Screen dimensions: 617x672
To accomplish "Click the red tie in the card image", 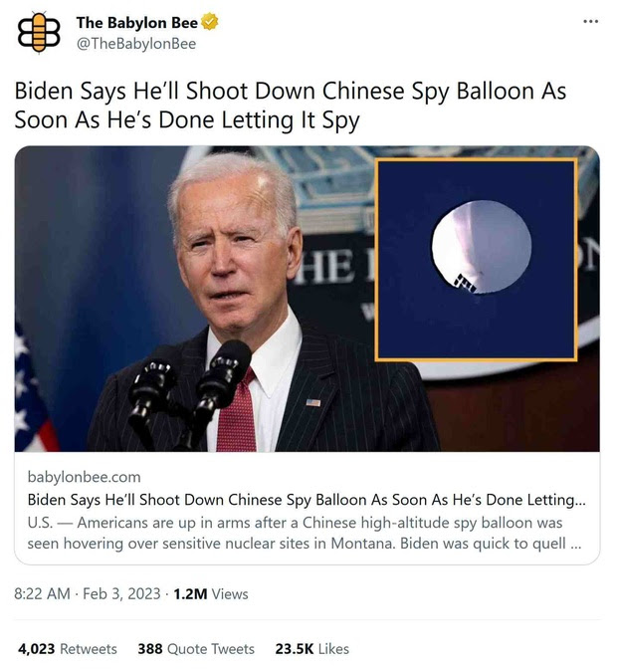I will pos(236,411).
